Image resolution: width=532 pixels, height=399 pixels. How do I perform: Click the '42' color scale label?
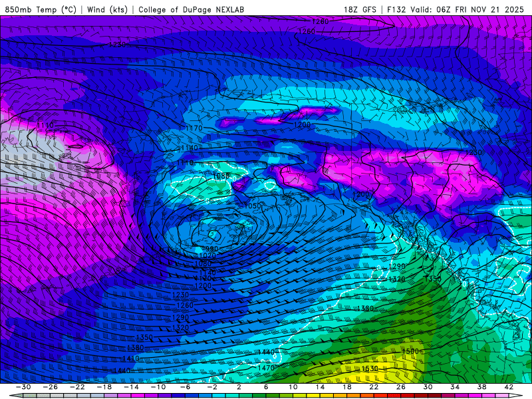509,387
